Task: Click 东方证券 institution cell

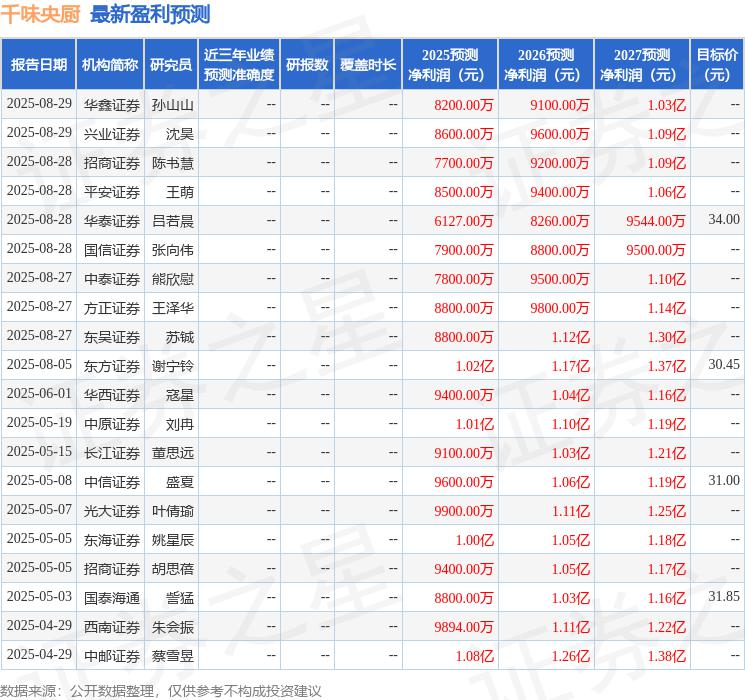Action: tap(112, 366)
